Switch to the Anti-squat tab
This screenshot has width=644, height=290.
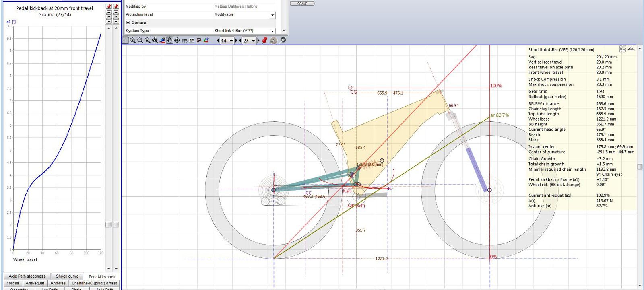click(x=35, y=283)
